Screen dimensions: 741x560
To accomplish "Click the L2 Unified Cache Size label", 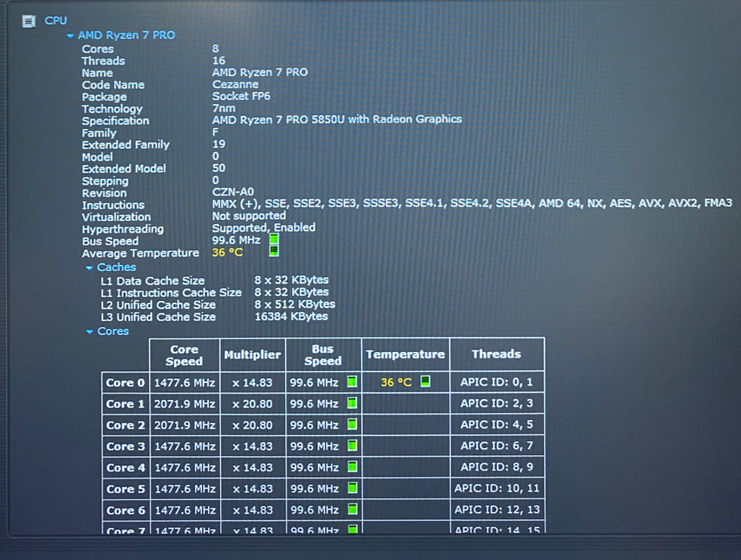I will click(158, 306).
